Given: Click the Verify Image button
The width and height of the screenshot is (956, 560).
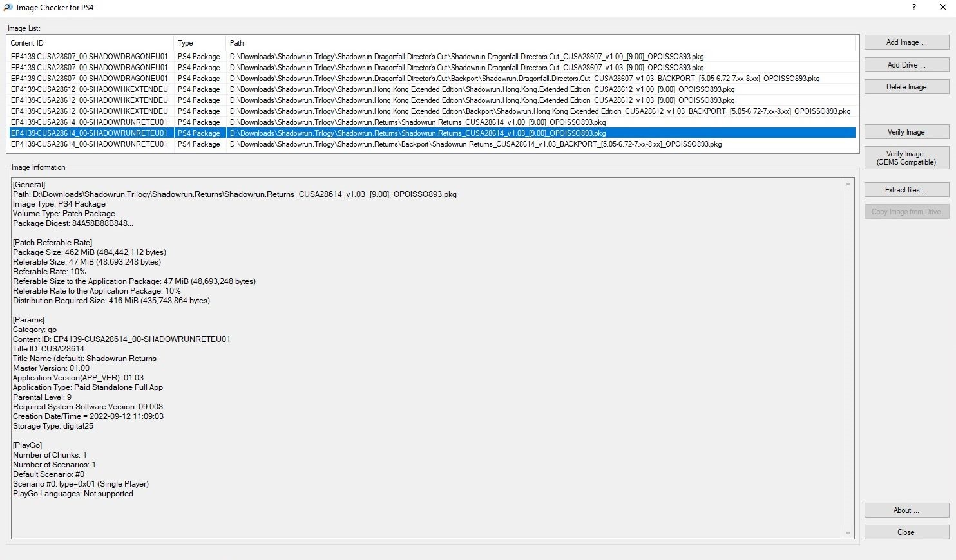Looking at the screenshot, I should [906, 132].
